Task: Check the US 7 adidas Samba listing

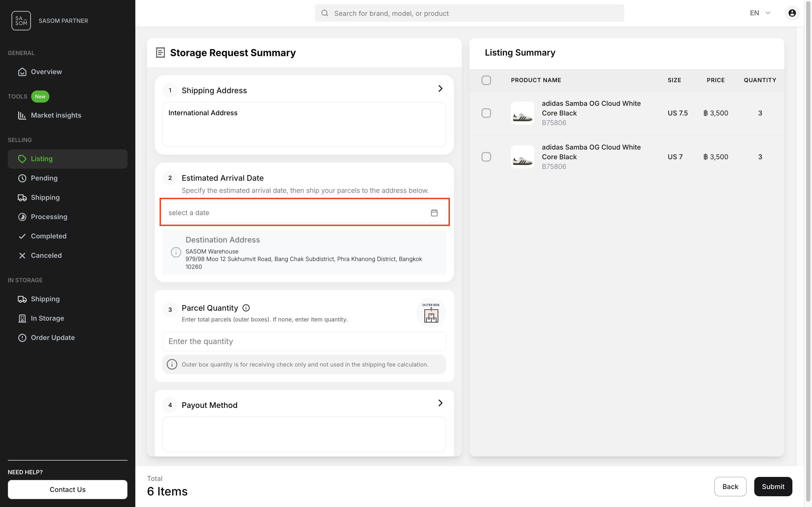Action: tap(487, 157)
